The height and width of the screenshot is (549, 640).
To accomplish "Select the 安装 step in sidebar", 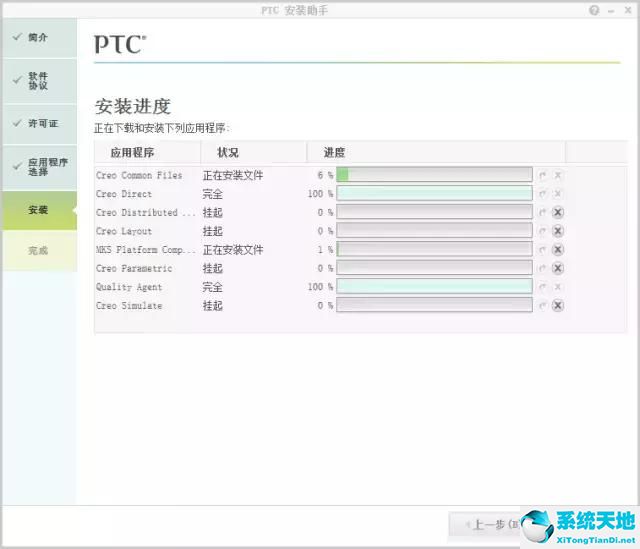I will pos(39,210).
